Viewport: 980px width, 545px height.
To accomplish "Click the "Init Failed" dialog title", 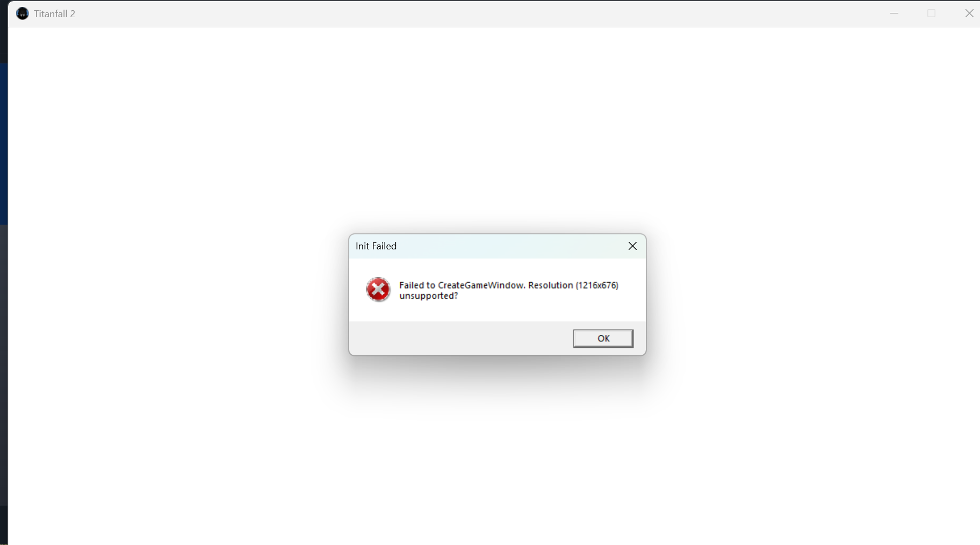I will [376, 246].
